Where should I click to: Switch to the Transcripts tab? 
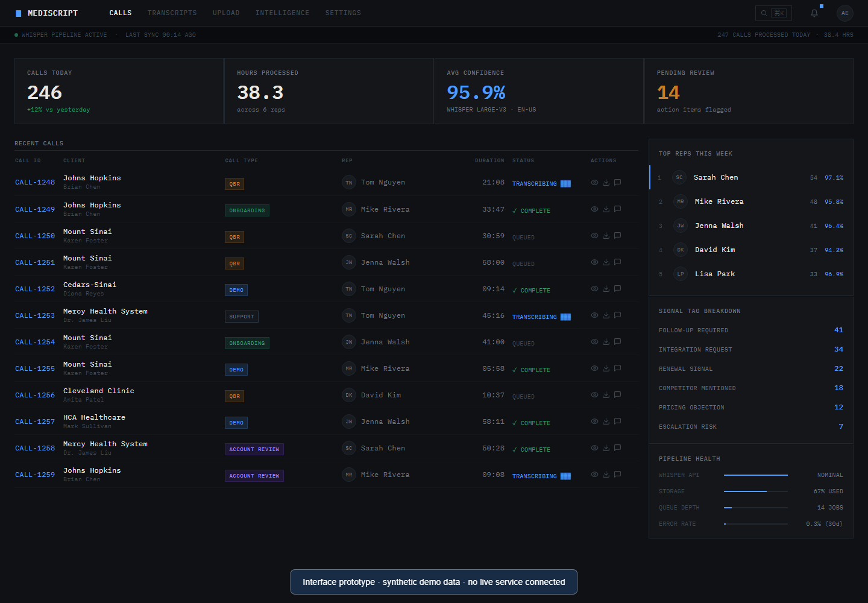coord(172,13)
